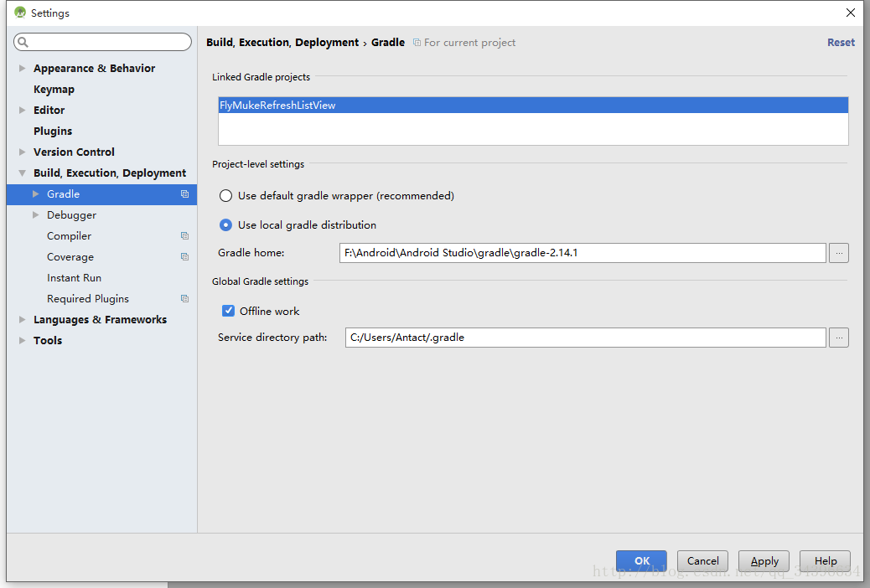This screenshot has width=870, height=588.
Task: Click the project-scope icon beside Coverage
Action: click(184, 257)
